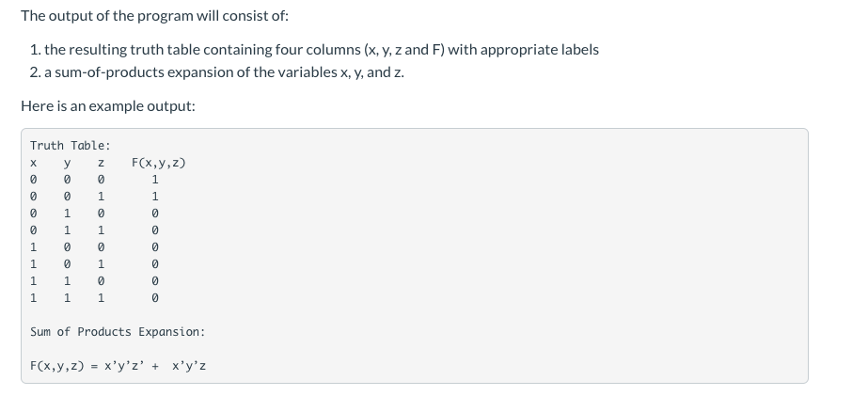Click the F value in row 0 0 0
This screenshot has height=396, width=868.
click(x=155, y=180)
